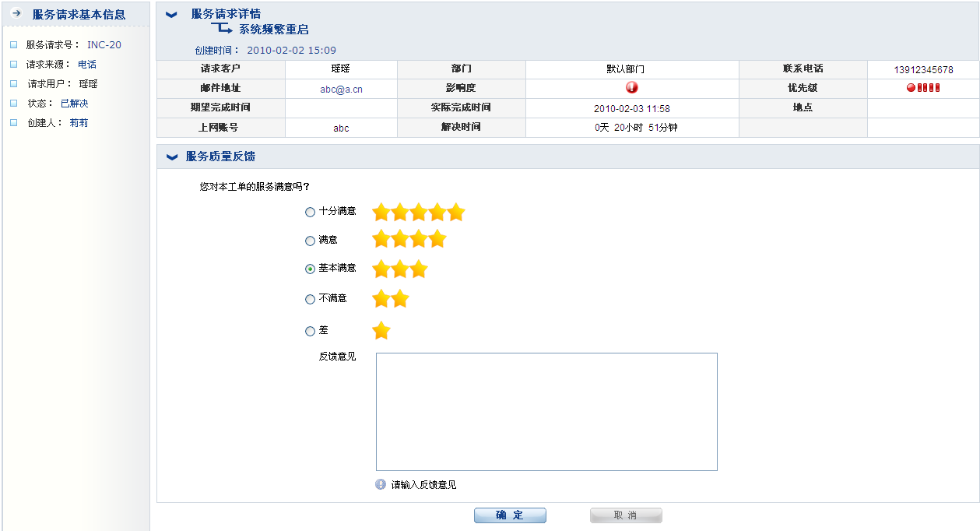Click the feedback hint info icon
The height and width of the screenshot is (531, 980).
coord(381,484)
